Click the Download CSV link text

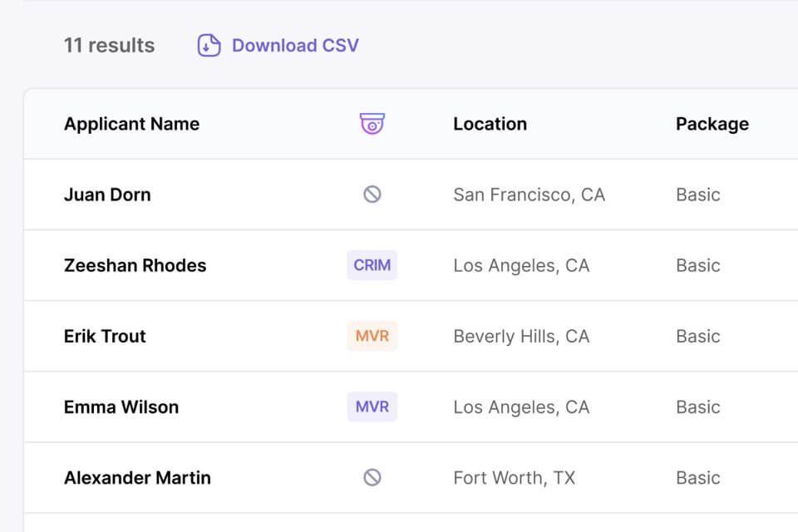pos(295,45)
